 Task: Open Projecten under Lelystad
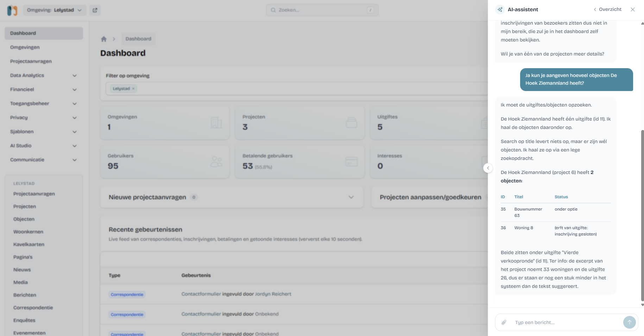click(x=25, y=206)
